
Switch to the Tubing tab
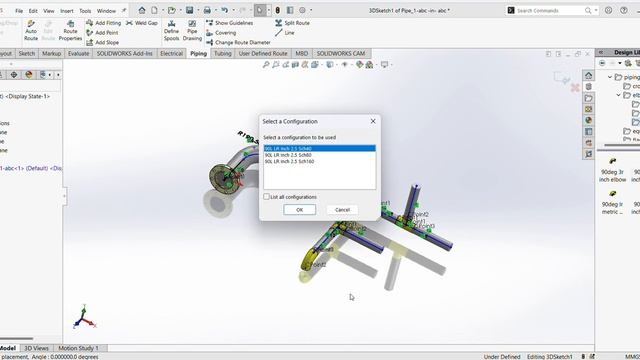pos(223,53)
